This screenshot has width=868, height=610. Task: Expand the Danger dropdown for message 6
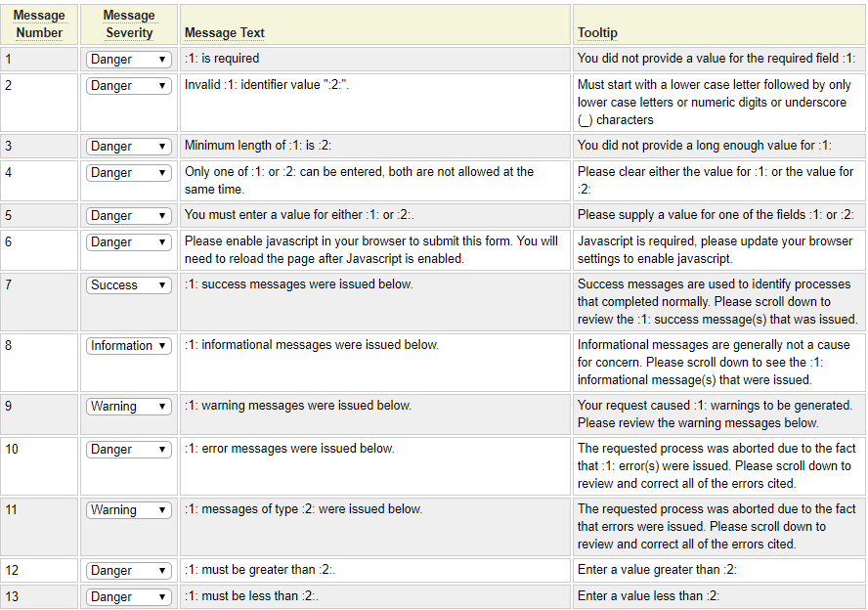pyautogui.click(x=129, y=242)
